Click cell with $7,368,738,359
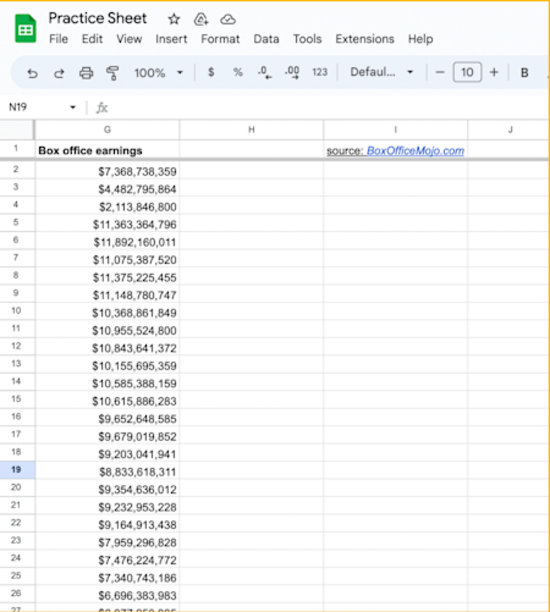This screenshot has height=612, width=550. tap(107, 171)
